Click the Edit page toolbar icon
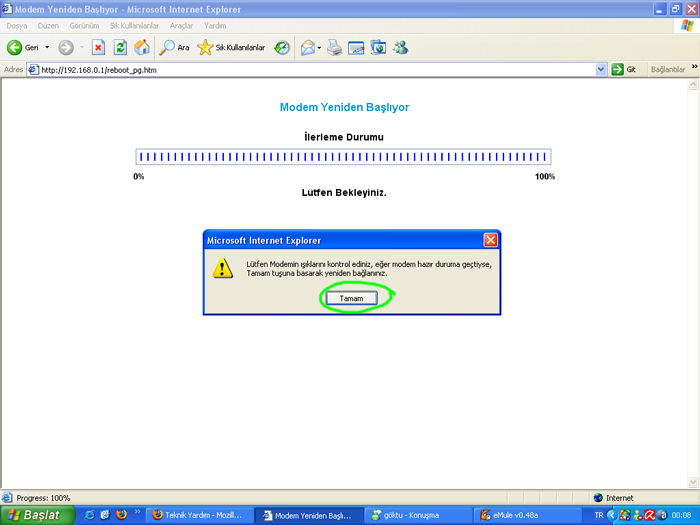 pyautogui.click(x=356, y=47)
